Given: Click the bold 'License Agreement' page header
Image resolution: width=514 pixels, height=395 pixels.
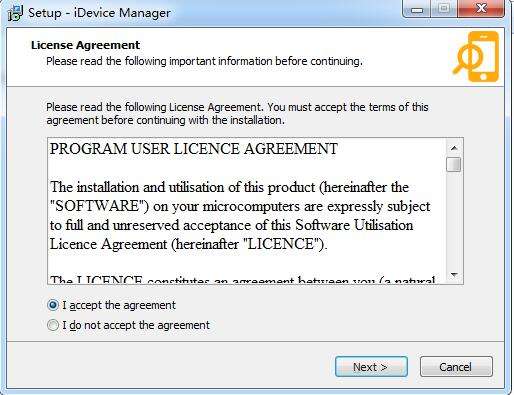Looking at the screenshot, I should pyautogui.click(x=85, y=45).
